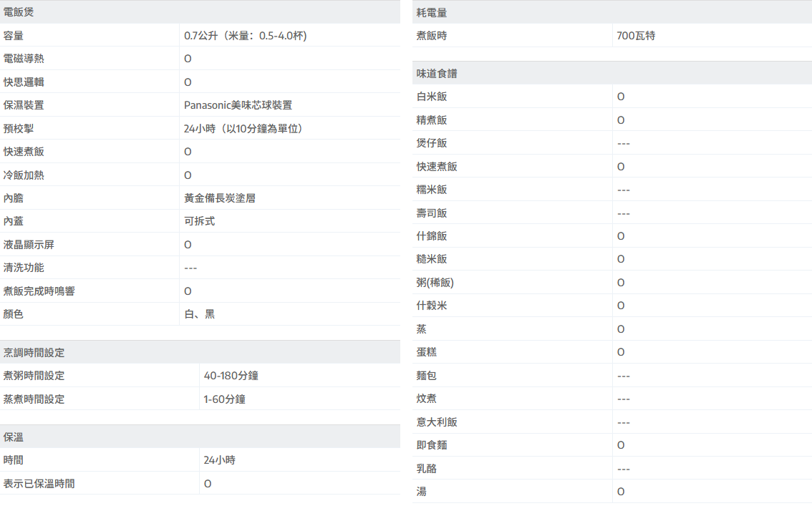
Task: Select the 容量 value 0.7公升 text
Action: coord(246,36)
